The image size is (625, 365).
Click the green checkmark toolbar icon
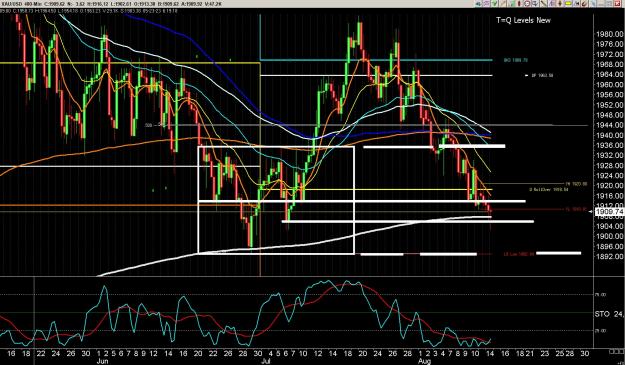point(494,4)
